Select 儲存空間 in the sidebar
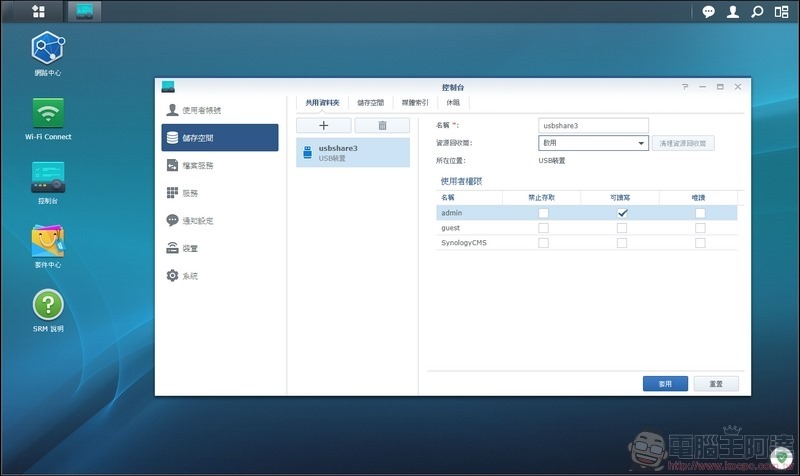 220,138
